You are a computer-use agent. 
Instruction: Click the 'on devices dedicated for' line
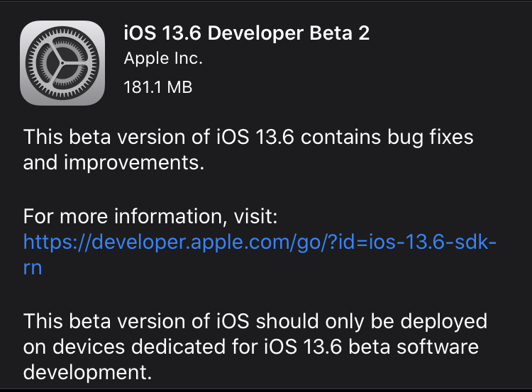pyautogui.click(x=250, y=347)
